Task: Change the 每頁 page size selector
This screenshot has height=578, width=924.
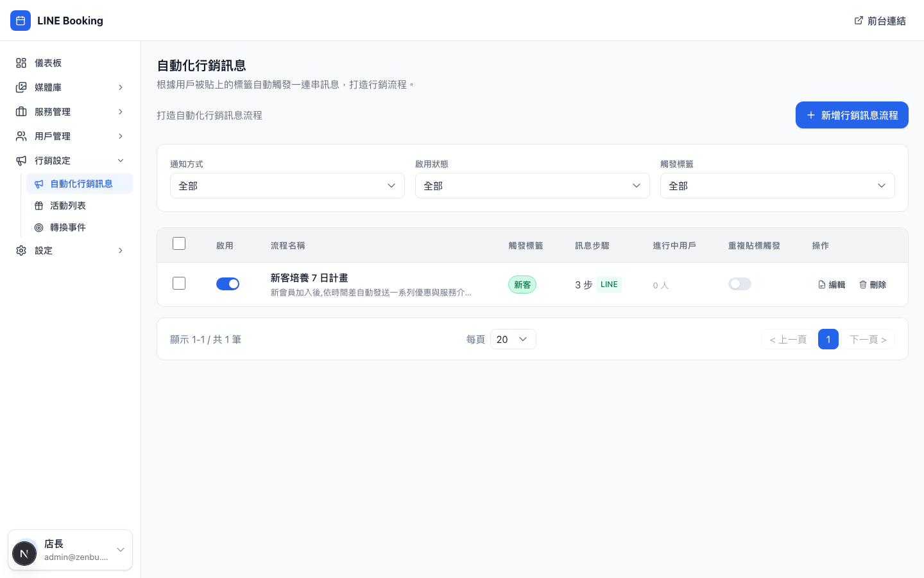Action: pyautogui.click(x=513, y=339)
